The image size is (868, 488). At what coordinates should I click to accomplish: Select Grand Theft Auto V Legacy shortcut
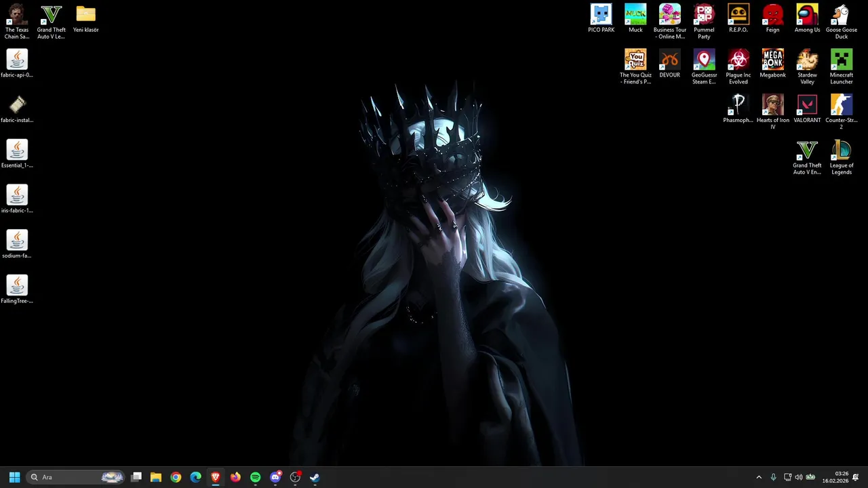pos(52,22)
